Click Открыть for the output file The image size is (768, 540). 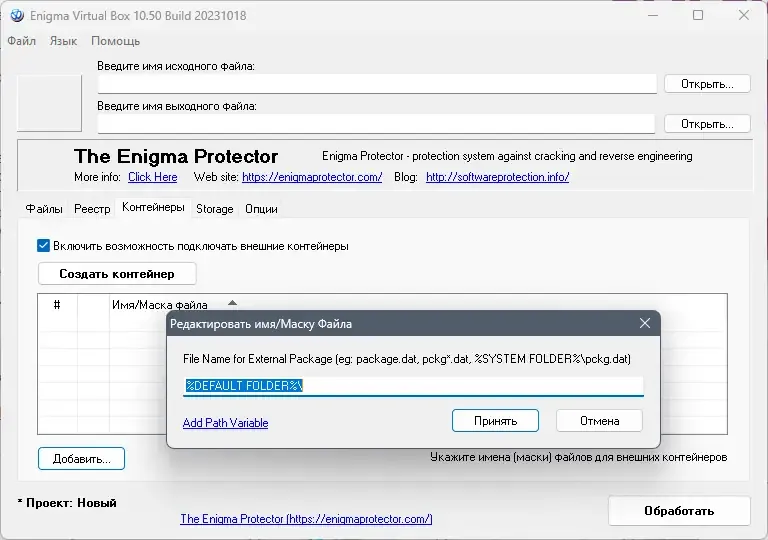point(707,124)
